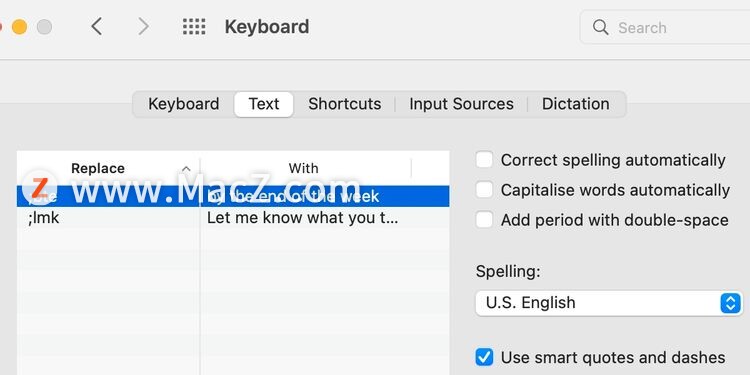Go back with the left chevron

[97, 27]
